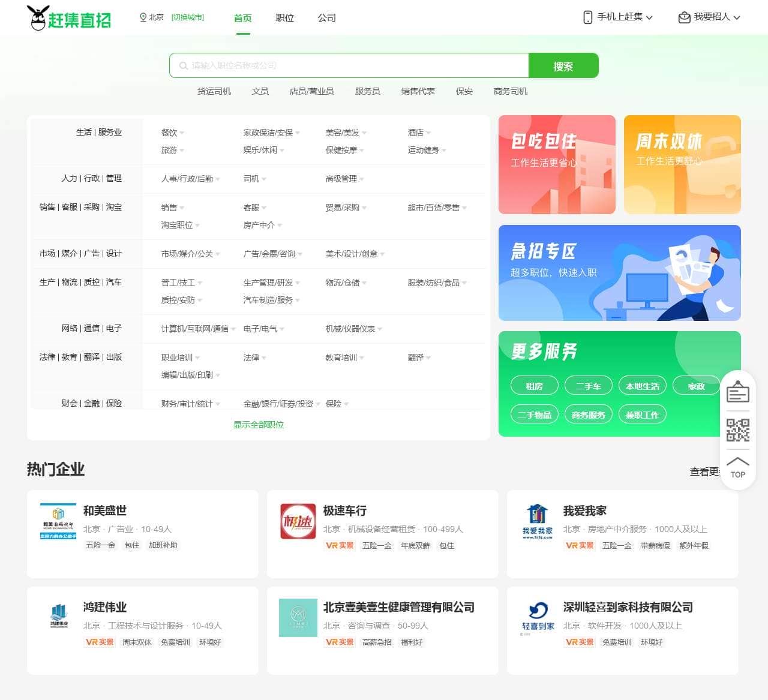Screen dimensions: 768x700
Task: Switch to the 职位 tab
Action: tap(284, 18)
